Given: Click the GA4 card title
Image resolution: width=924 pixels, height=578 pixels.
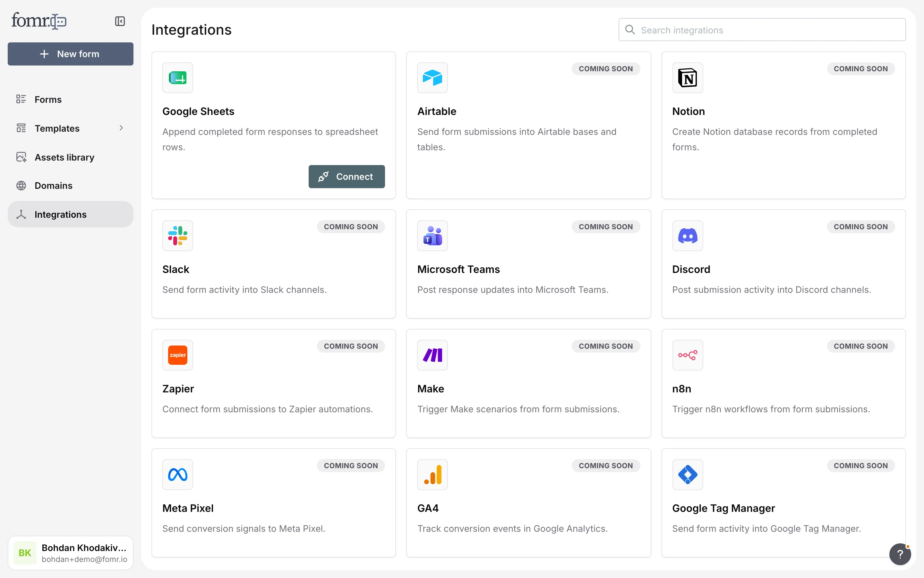Looking at the screenshot, I should (x=428, y=508).
